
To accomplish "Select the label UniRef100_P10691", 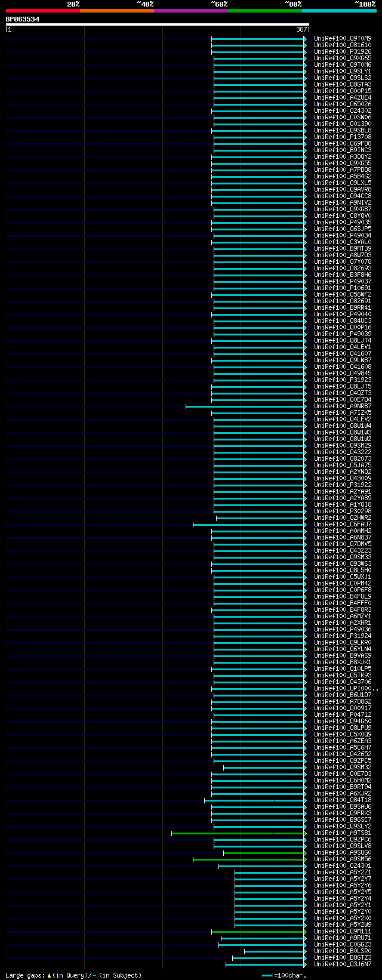I will pyautogui.click(x=343, y=288).
